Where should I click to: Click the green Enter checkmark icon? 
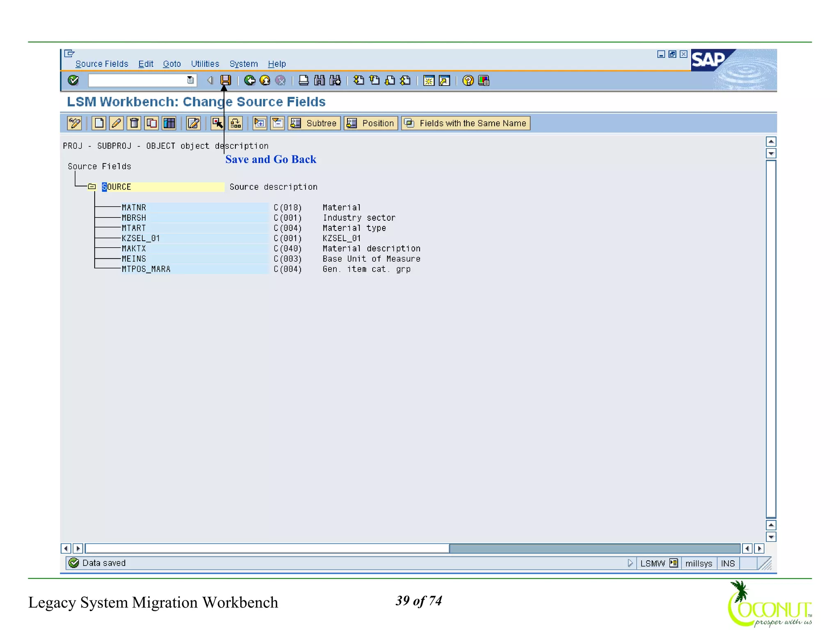pos(73,80)
